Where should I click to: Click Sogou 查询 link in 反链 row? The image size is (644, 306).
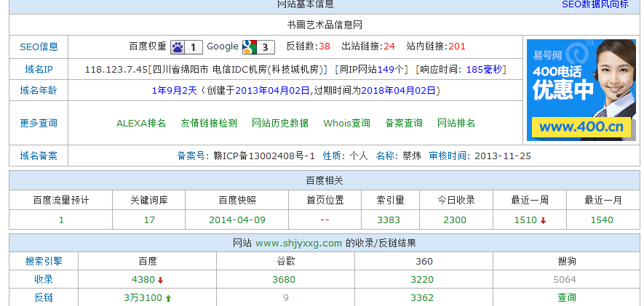point(566,297)
